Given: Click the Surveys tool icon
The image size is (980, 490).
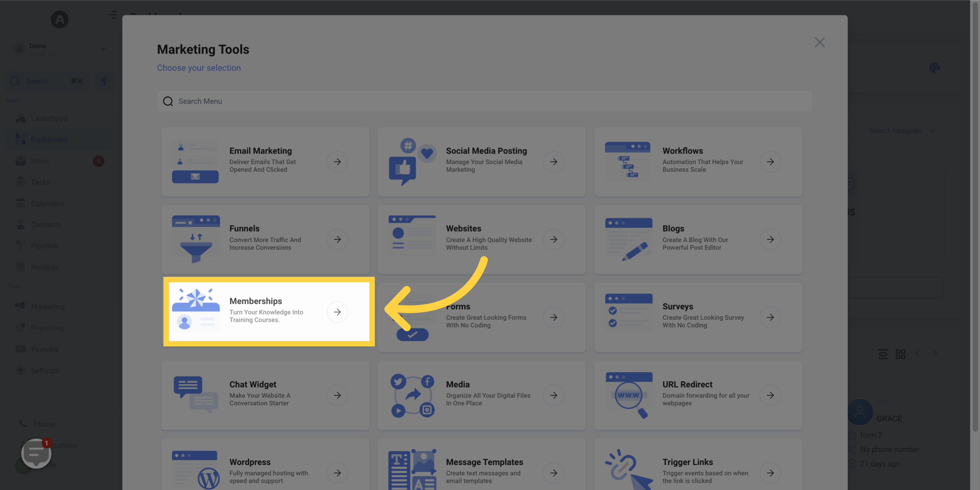Looking at the screenshot, I should coord(626,316).
